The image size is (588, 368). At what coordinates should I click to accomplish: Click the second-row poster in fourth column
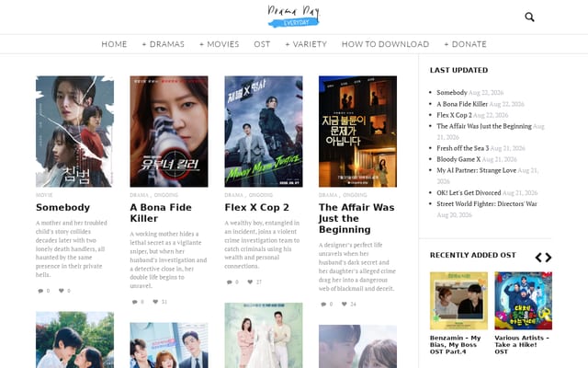pos(357,346)
